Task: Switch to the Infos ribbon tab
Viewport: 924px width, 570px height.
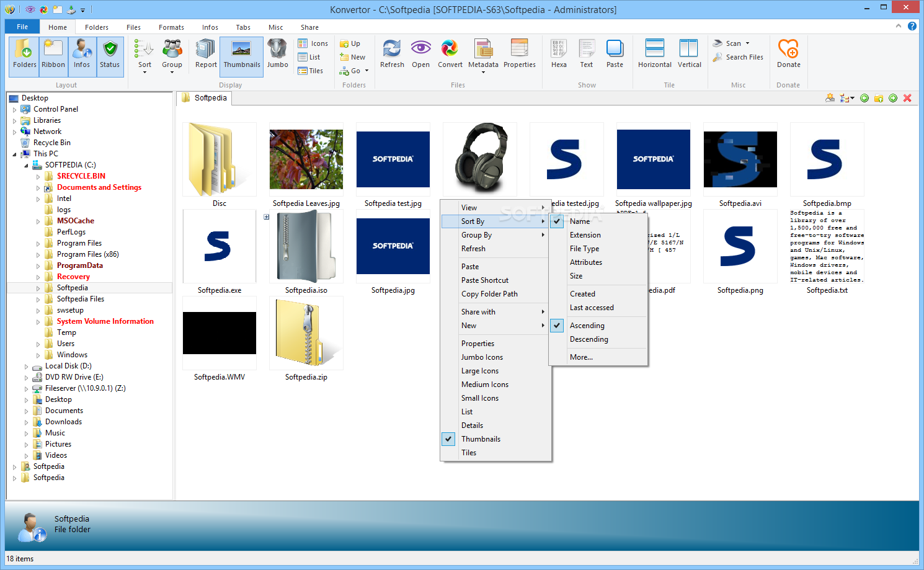Action: tap(210, 27)
